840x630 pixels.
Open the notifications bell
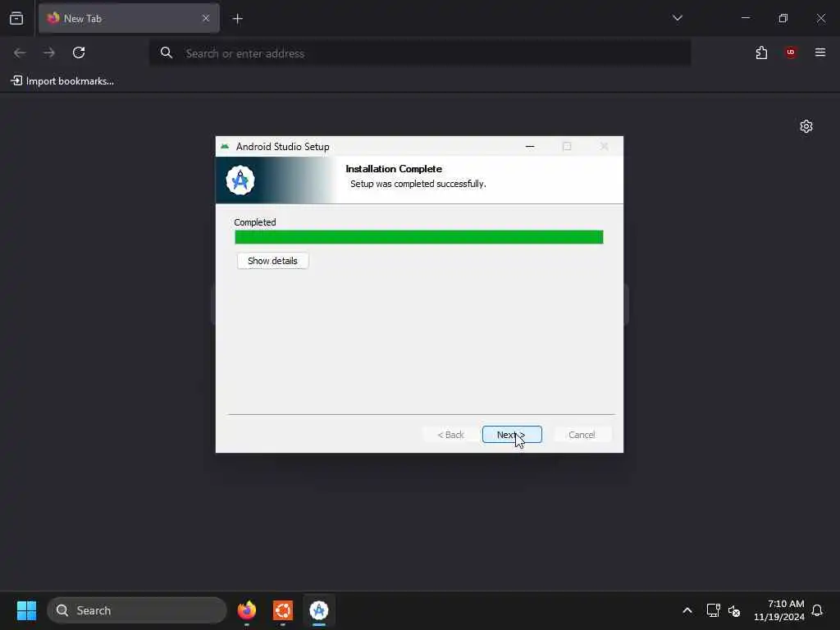click(817, 610)
